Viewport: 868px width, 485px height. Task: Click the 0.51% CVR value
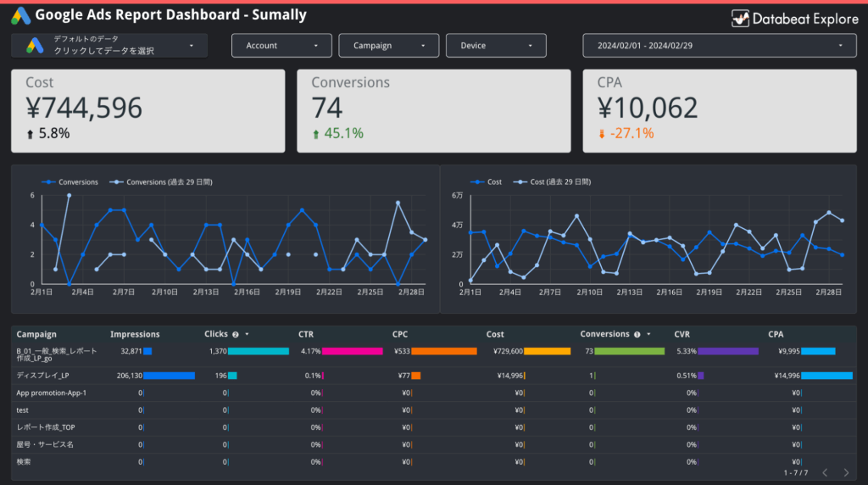click(687, 376)
